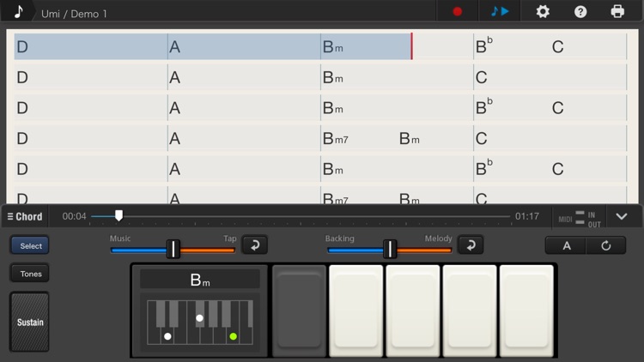Select the C chord ending the fifth row
Viewport: 644px width, 362px height.
tap(557, 169)
